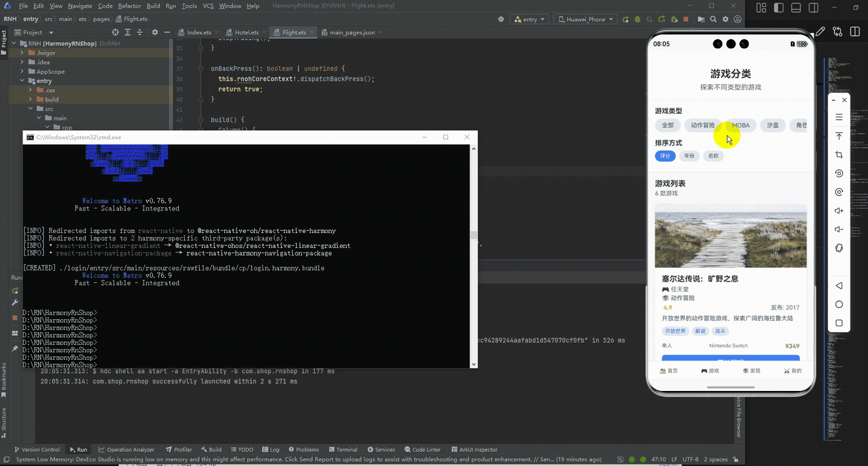Click the emulator always-on-top arrow icon
Image resolution: width=868 pixels, height=466 pixels.
click(839, 136)
